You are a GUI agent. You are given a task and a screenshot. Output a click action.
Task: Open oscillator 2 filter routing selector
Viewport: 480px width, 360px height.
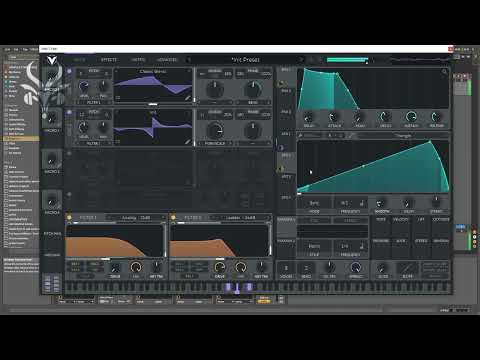tap(94, 143)
